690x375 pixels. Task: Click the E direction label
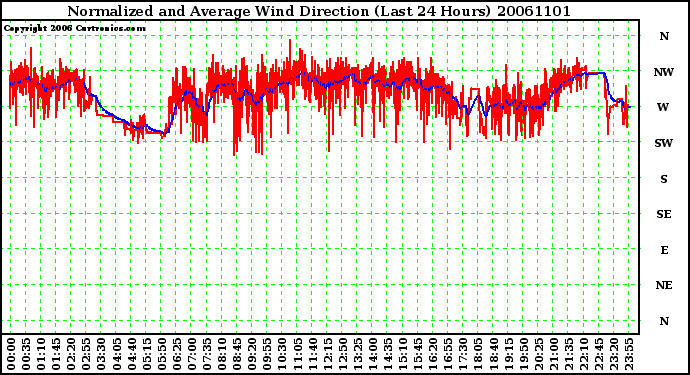pyautogui.click(x=664, y=250)
